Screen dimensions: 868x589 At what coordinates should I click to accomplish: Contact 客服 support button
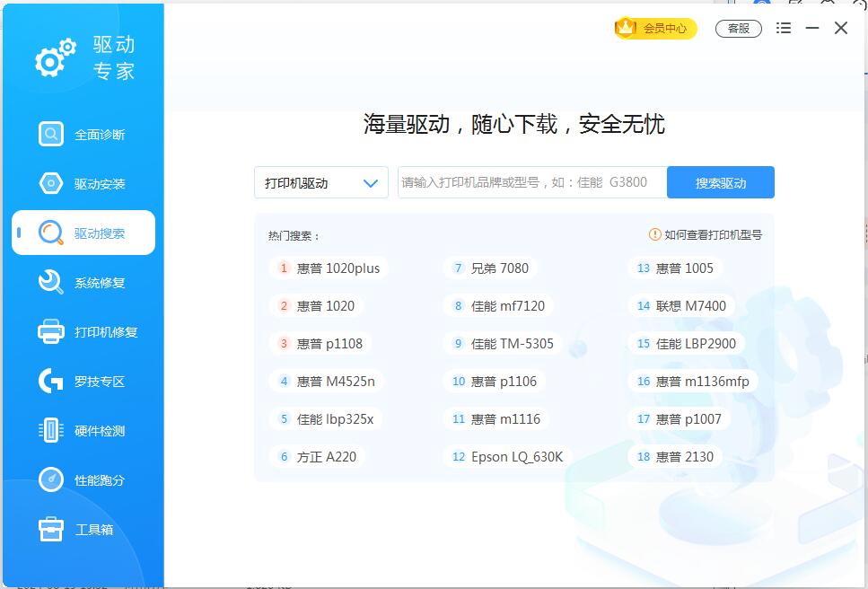(739, 28)
